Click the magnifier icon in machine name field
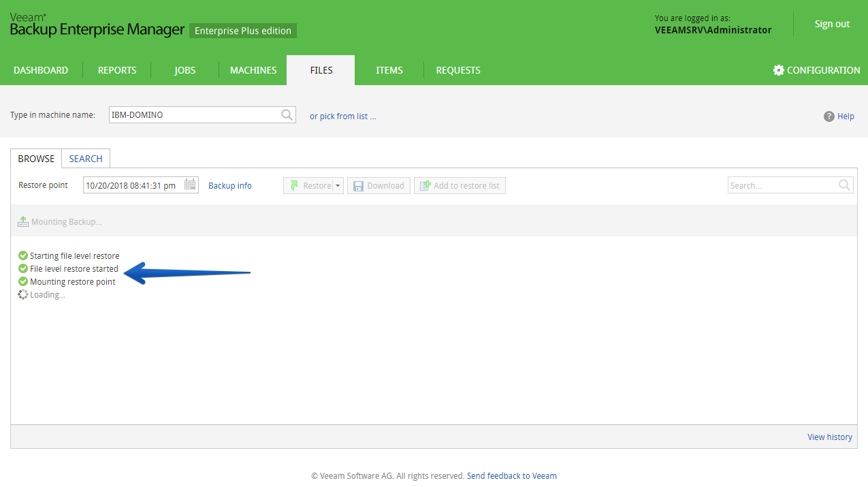 (x=287, y=115)
